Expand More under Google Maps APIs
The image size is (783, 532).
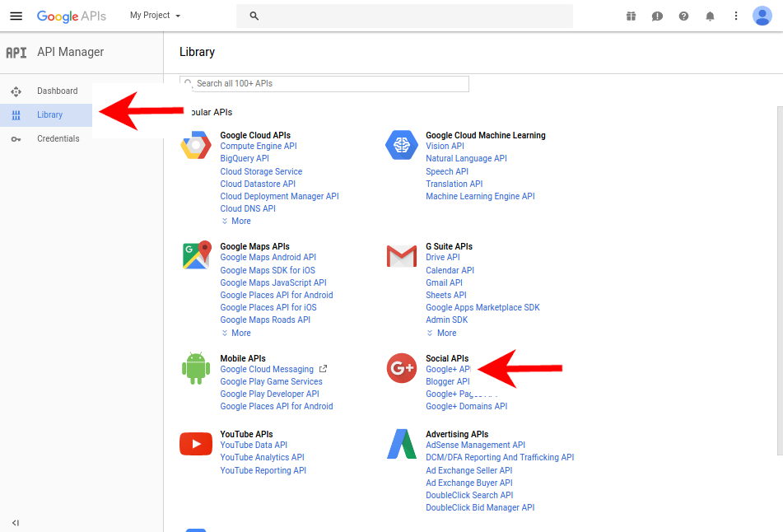[236, 334]
